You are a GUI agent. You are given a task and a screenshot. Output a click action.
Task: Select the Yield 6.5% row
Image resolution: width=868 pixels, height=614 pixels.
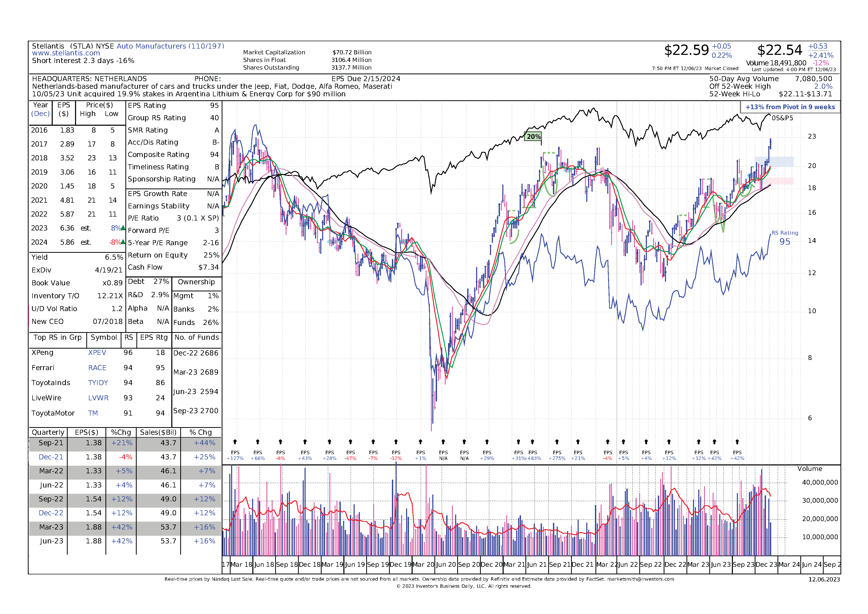(x=77, y=257)
